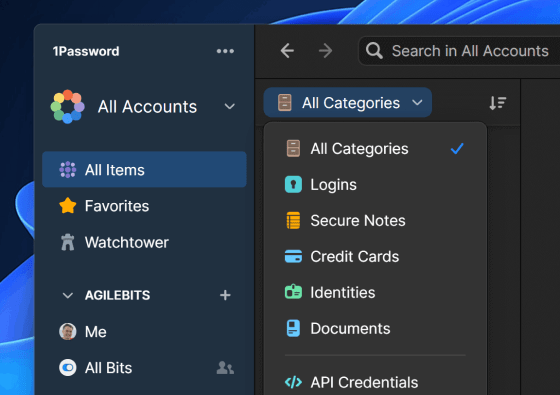
Task: Click the All Items dotted icon
Action: [x=68, y=170]
